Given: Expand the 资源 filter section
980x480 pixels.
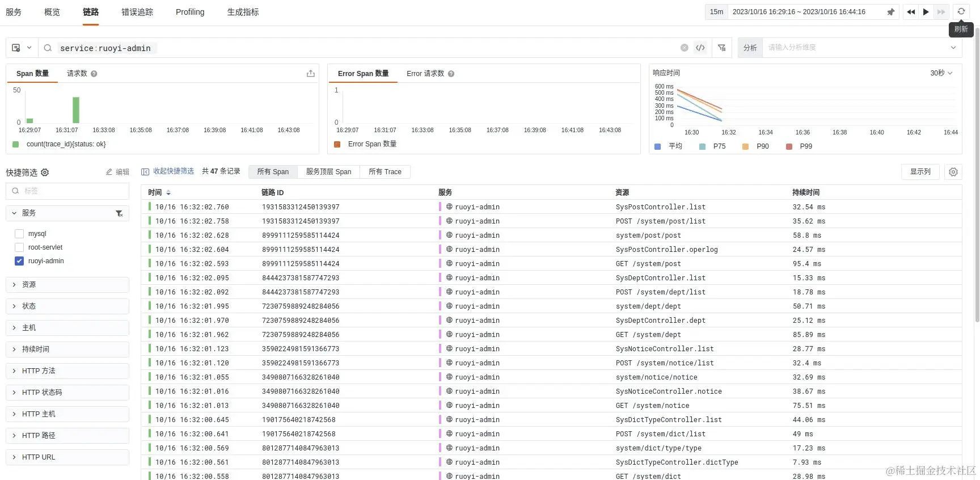Looking at the screenshot, I should (67, 285).
